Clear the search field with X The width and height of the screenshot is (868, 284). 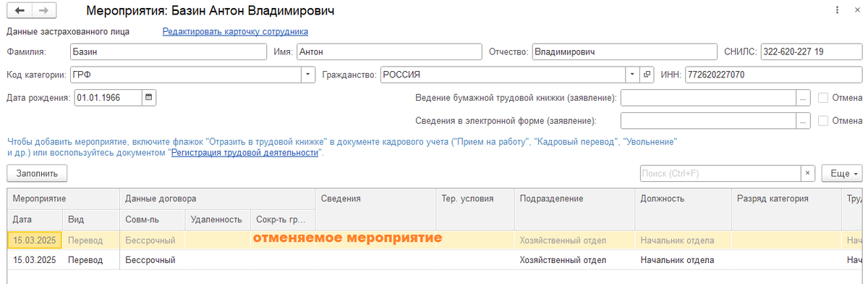pyautogui.click(x=809, y=174)
